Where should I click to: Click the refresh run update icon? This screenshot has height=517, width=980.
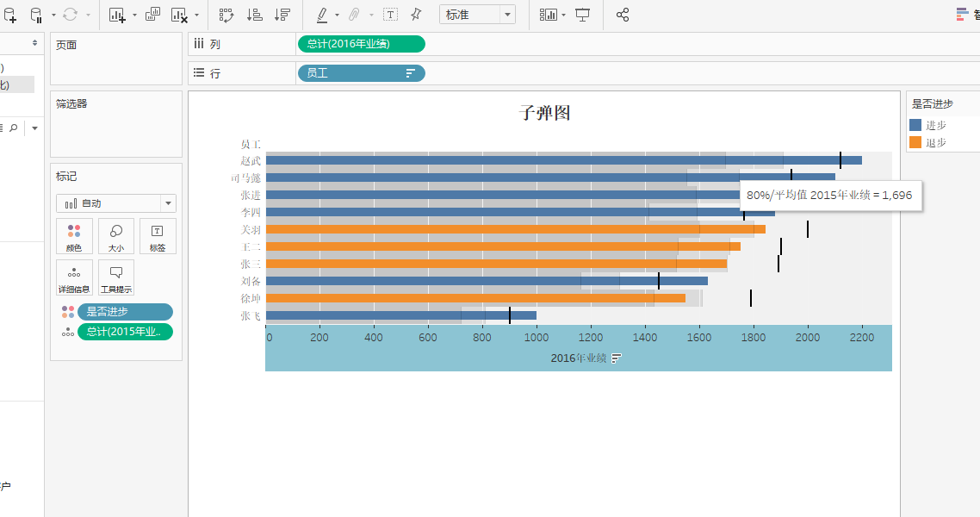tap(70, 15)
